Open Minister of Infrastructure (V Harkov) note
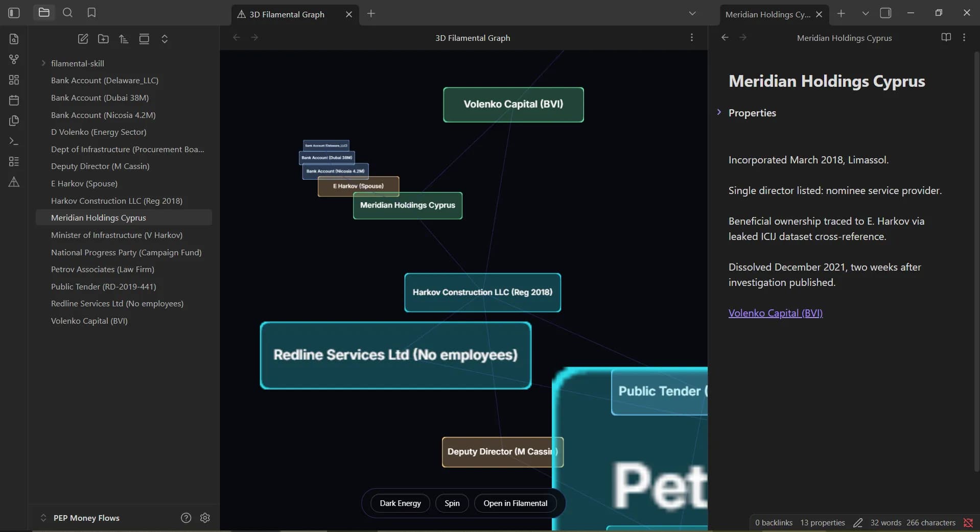Screen dimensions: 980x532 tap(124, 235)
